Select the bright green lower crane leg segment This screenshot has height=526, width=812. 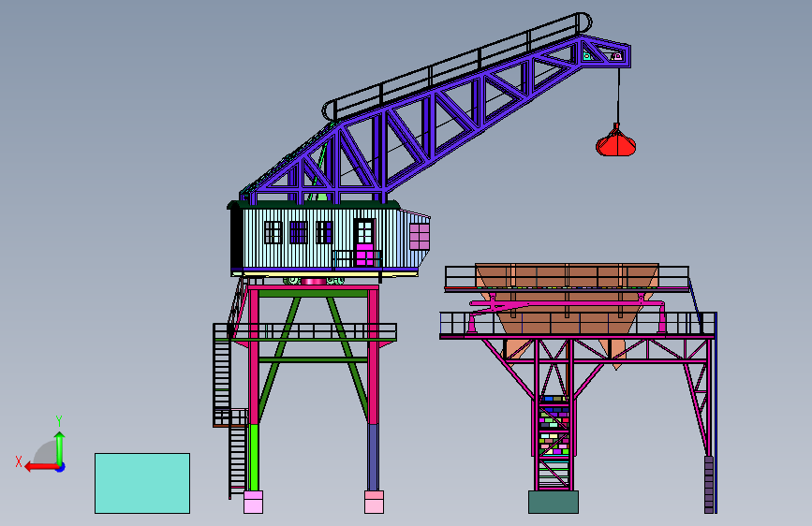(254, 457)
